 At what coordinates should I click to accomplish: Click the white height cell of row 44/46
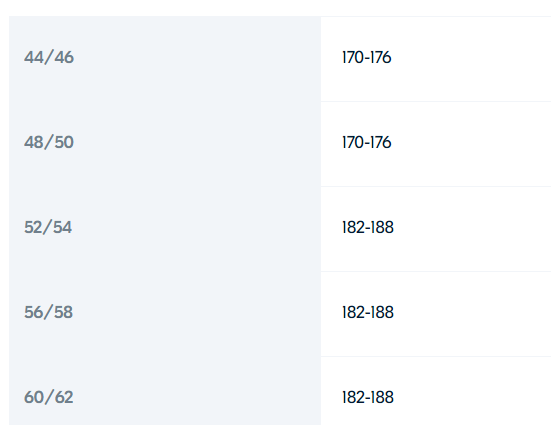point(436,59)
